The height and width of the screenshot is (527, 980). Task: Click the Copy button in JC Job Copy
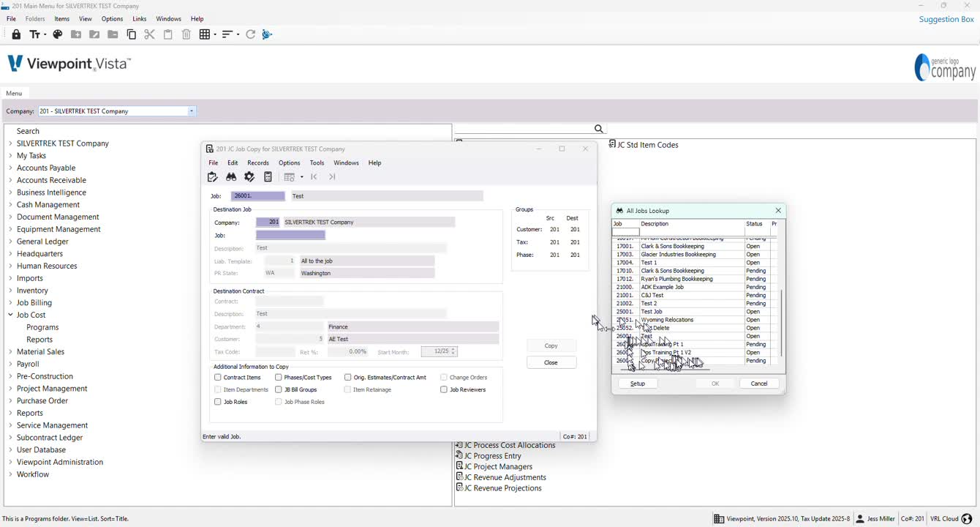tap(551, 345)
